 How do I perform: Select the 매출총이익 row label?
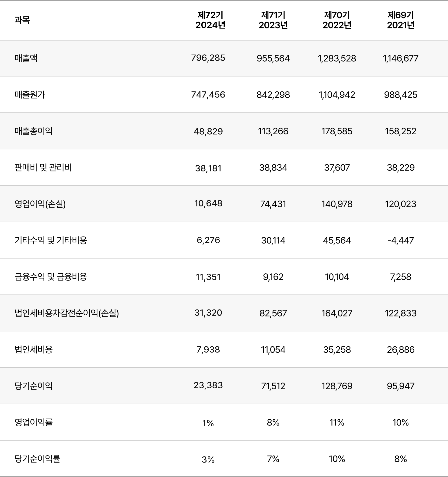33,131
